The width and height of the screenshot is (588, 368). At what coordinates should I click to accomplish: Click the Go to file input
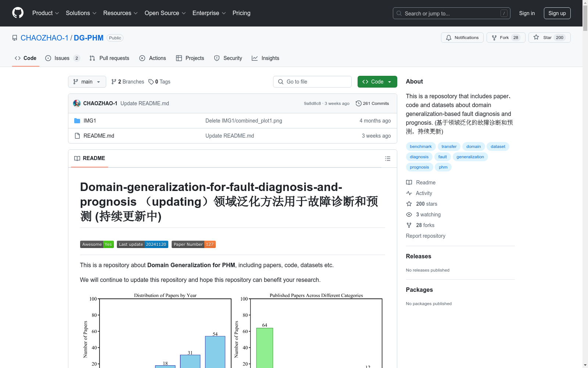312,82
